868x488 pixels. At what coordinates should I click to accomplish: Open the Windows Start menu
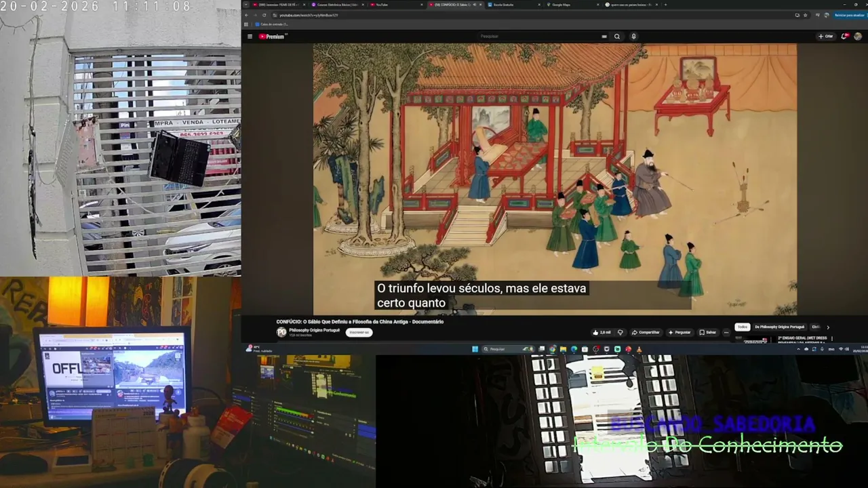(x=475, y=349)
